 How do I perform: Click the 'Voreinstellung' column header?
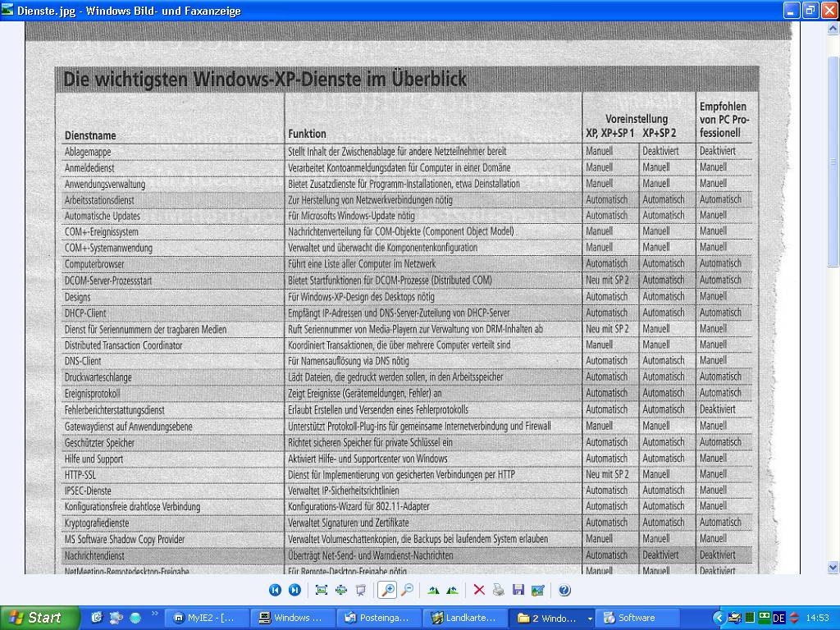(637, 118)
